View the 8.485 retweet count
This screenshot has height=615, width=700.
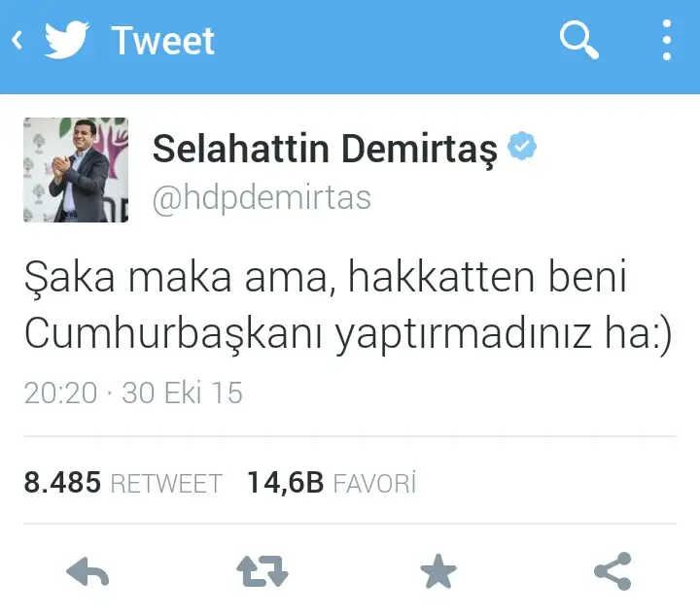(62, 482)
